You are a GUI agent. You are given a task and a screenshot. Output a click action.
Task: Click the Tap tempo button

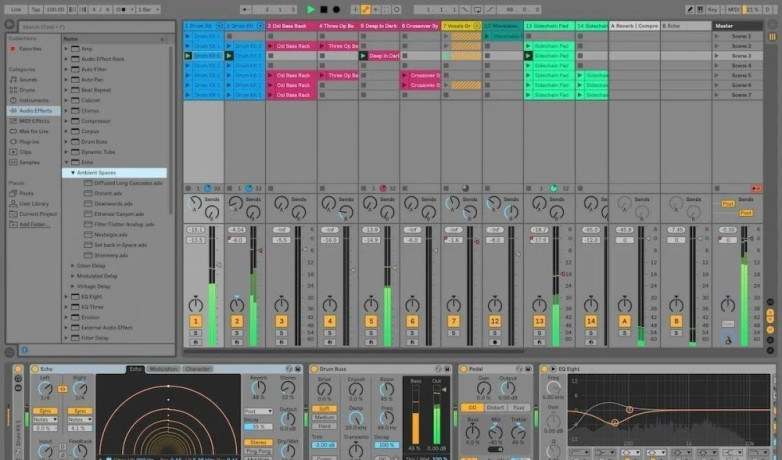point(36,9)
